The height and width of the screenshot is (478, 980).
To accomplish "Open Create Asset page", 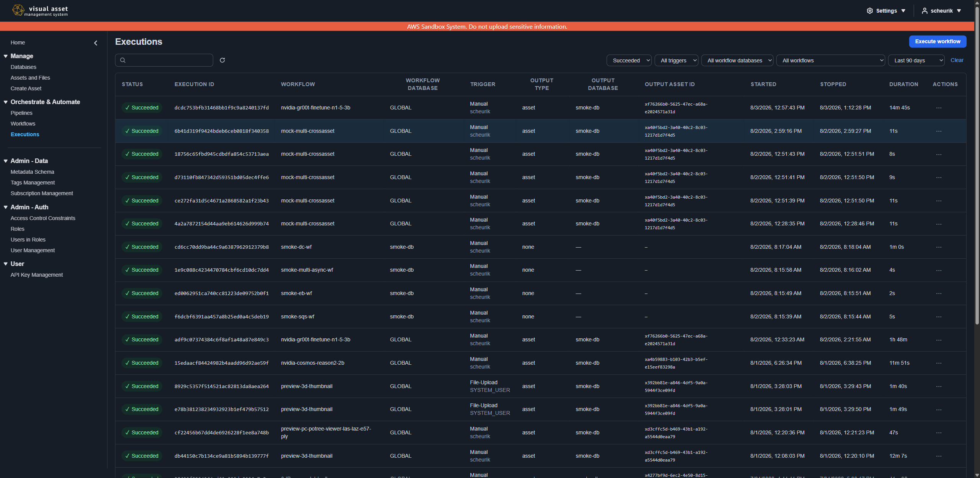I will [26, 88].
